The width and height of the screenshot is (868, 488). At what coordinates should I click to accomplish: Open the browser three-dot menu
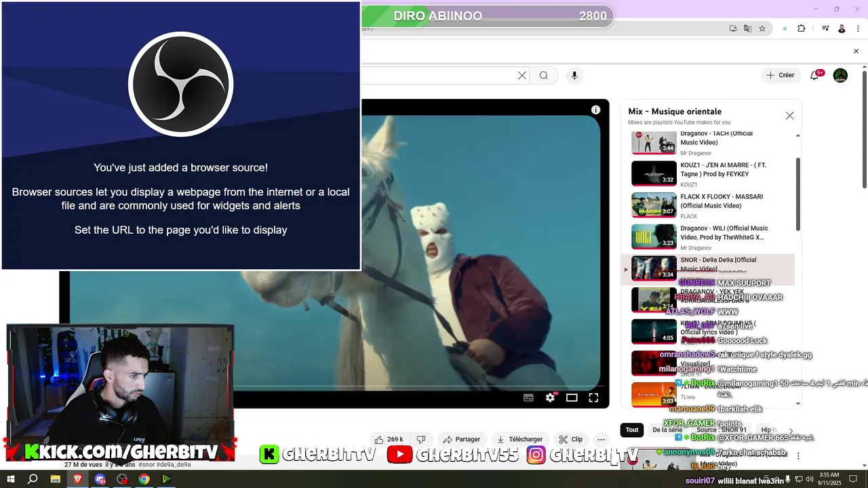coord(859,28)
